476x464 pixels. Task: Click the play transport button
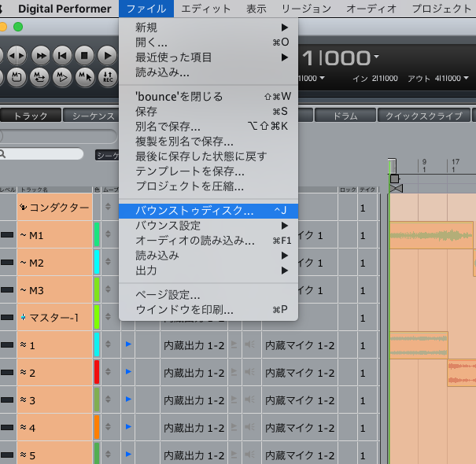coord(107,56)
